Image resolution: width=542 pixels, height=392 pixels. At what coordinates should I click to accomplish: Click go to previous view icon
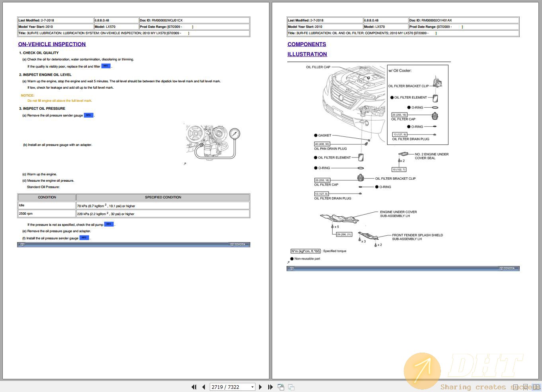(x=281, y=387)
